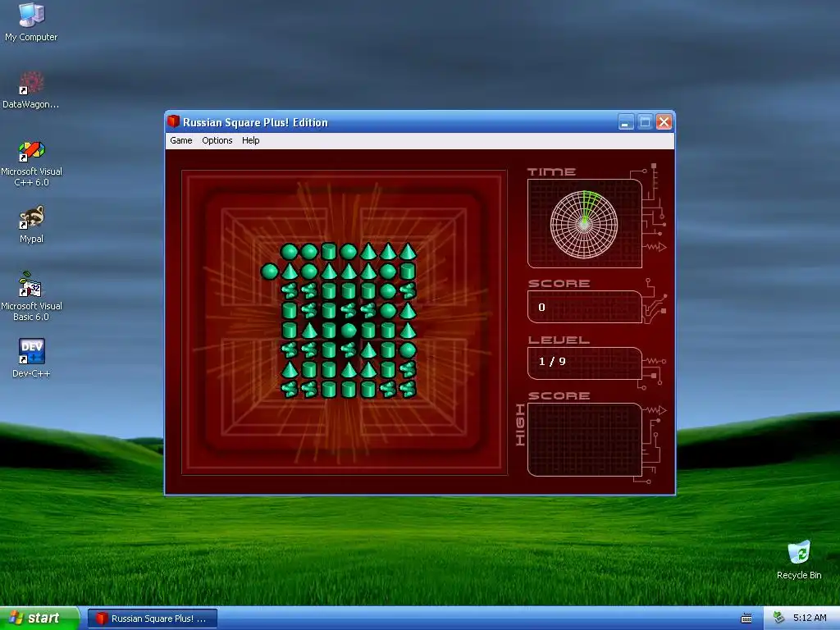
Task: Click the score value showing 0
Action: click(x=541, y=308)
